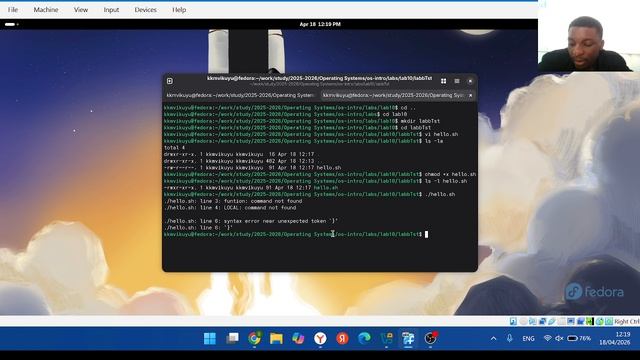This screenshot has height=360, width=640.
Task: Switch to the first terminal tab
Action: [x=240, y=95]
